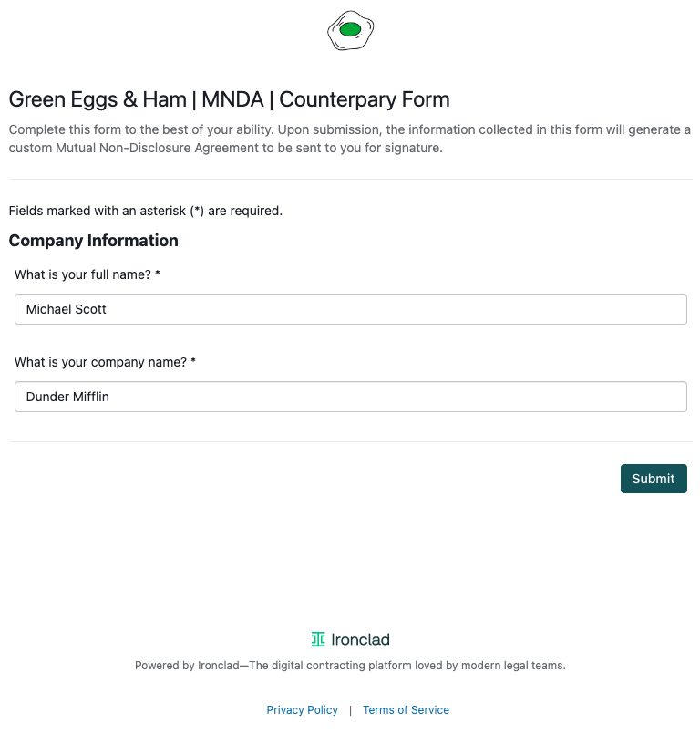Open the Privacy Policy link

303,709
